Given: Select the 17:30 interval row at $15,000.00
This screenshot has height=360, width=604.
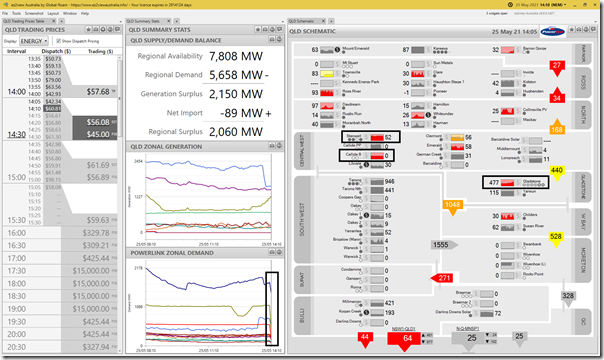Looking at the screenshot, I should [60, 271].
